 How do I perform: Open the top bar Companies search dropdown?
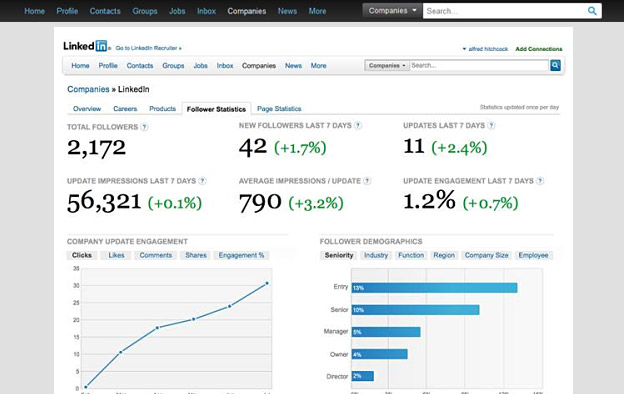pyautogui.click(x=392, y=11)
